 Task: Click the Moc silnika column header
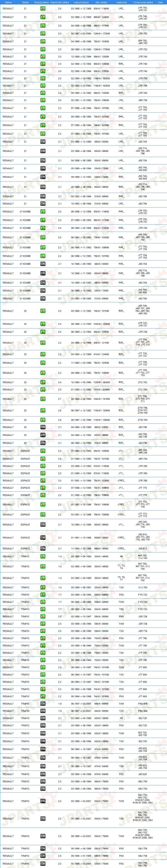tap(101, 2)
